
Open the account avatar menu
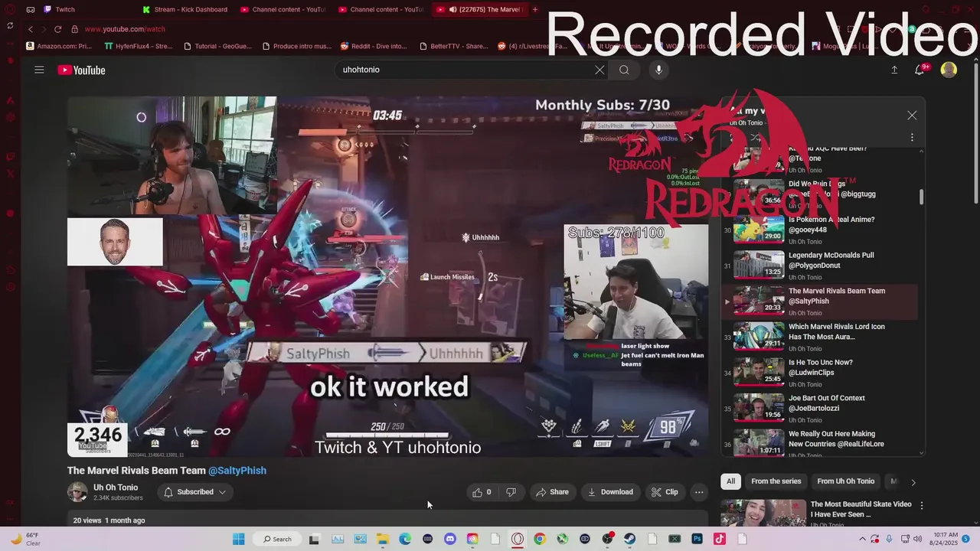tap(949, 70)
